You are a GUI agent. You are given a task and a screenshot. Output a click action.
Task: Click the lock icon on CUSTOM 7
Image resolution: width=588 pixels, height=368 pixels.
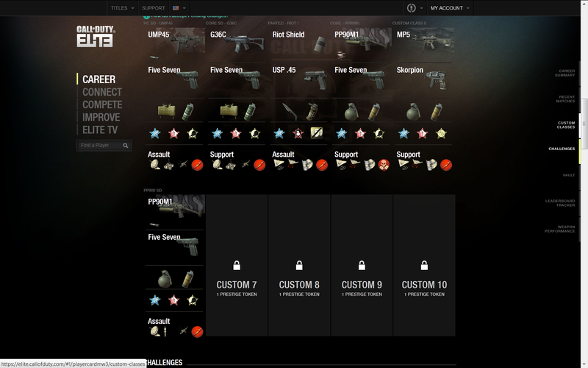237,266
